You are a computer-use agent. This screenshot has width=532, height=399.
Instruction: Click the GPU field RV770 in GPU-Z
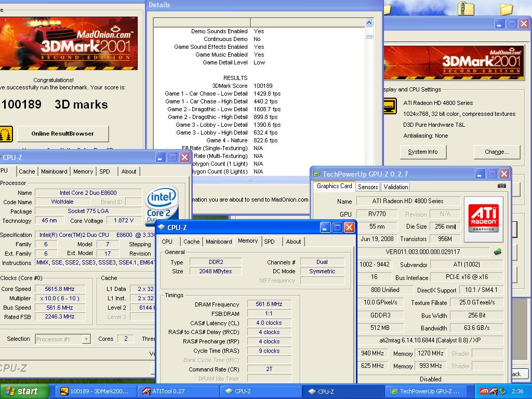pyautogui.click(x=377, y=214)
